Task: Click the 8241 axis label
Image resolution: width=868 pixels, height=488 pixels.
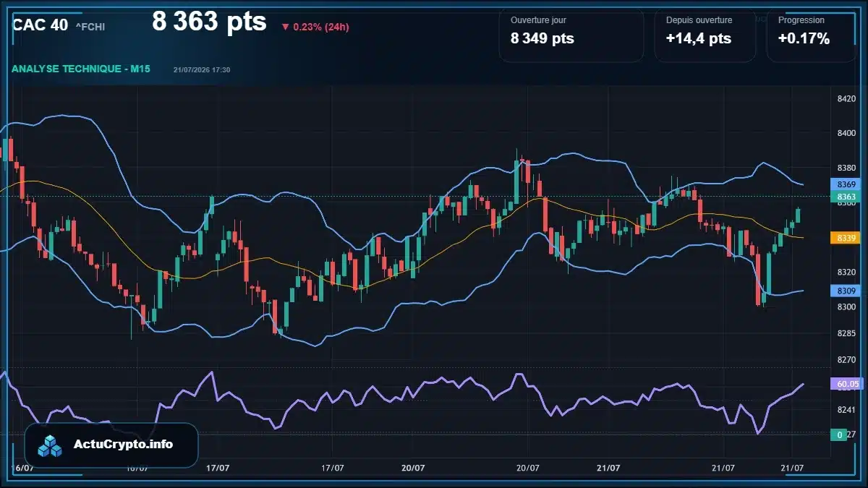Action: coord(846,410)
